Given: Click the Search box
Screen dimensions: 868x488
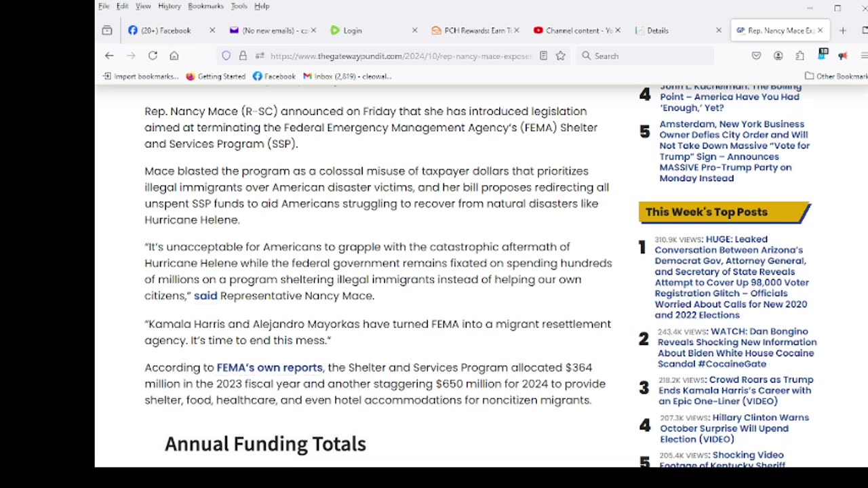Looking at the screenshot, I should coord(644,56).
